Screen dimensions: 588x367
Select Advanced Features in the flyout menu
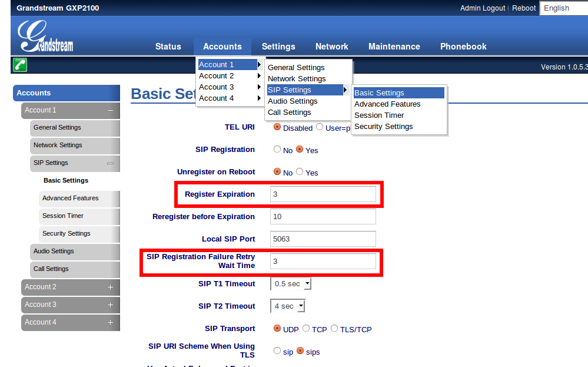click(x=399, y=104)
